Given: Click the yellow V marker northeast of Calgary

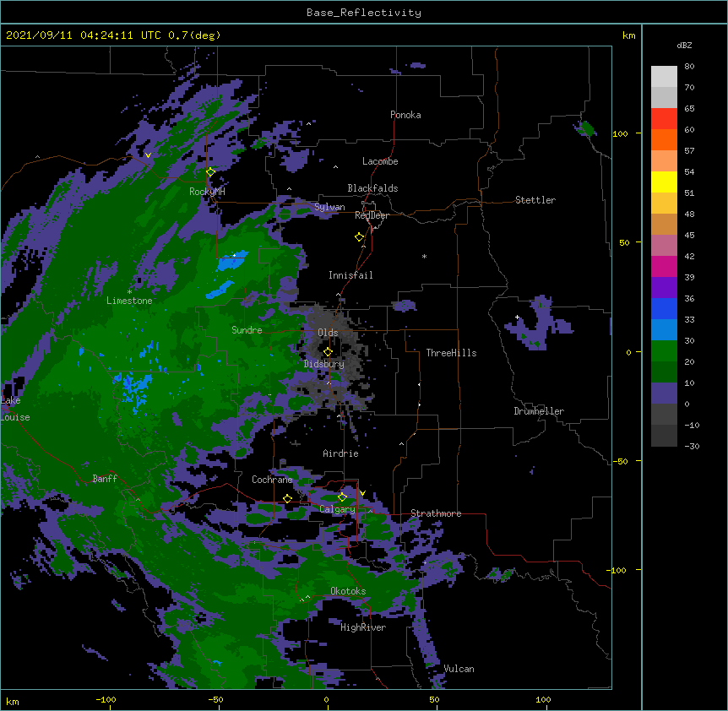Looking at the screenshot, I should coord(362,493).
